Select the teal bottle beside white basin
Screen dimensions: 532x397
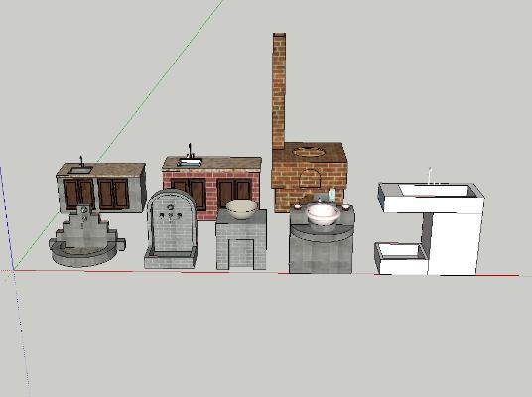pyautogui.click(x=332, y=196)
